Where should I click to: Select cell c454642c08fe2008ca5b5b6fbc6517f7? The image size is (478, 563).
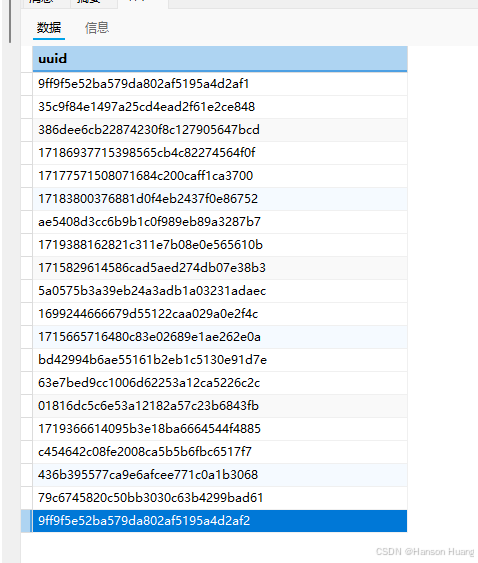[x=220, y=452]
